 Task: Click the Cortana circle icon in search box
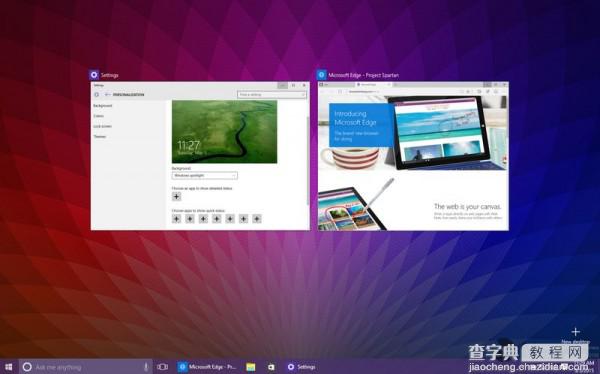coord(27,367)
